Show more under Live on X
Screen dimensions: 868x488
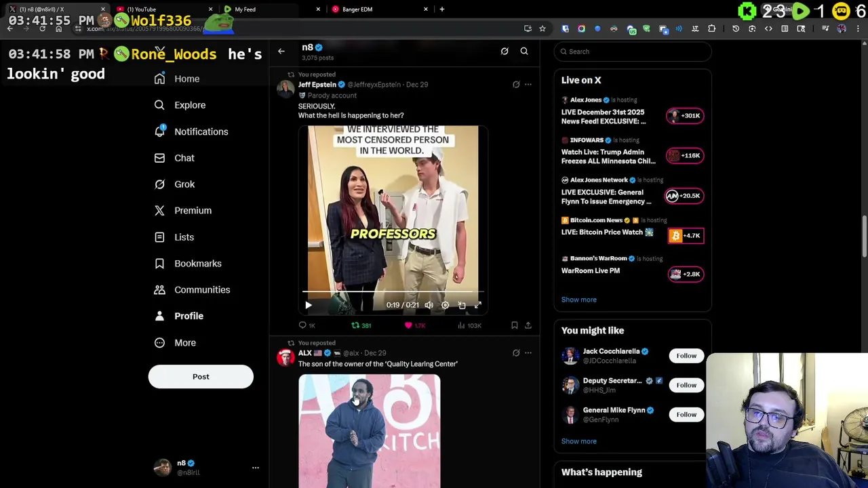click(579, 300)
